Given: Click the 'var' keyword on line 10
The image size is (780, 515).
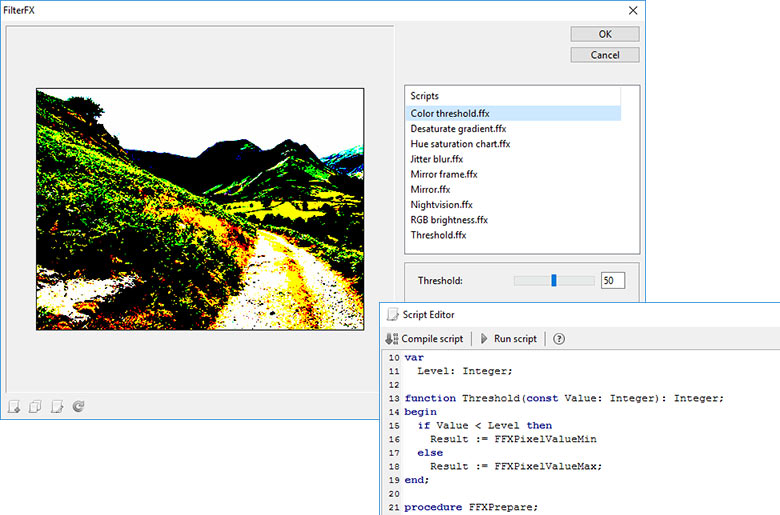Looking at the screenshot, I should click(414, 357).
